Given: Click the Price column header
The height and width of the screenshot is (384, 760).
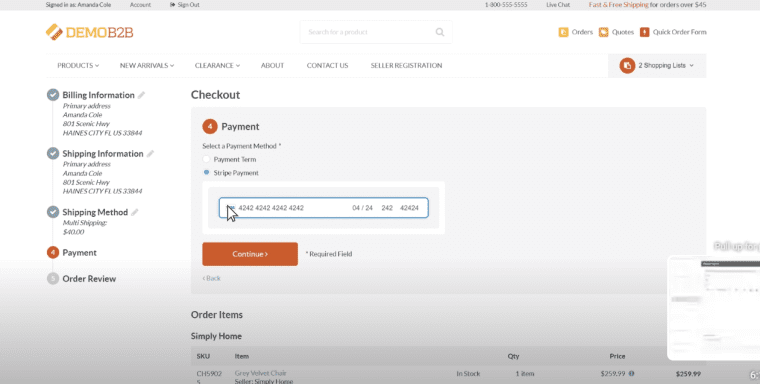Looking at the screenshot, I should (x=618, y=356).
